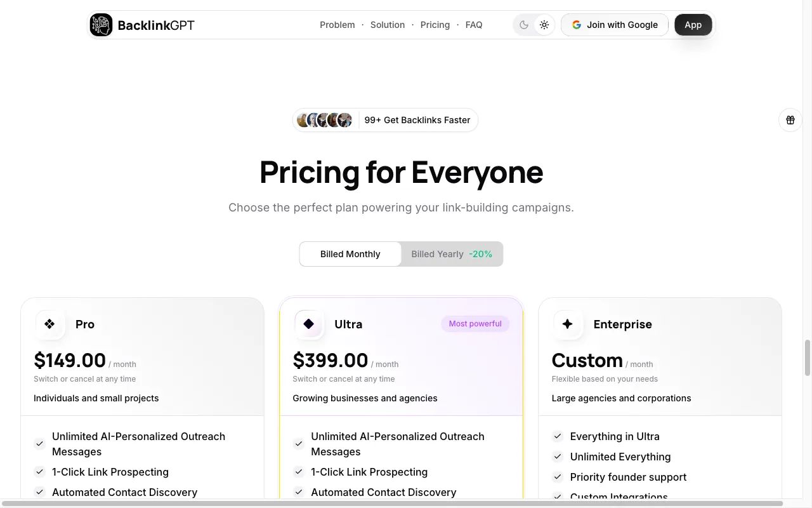The image size is (812, 508).
Task: Click the Pro plan four-diamonds icon
Action: pos(49,324)
